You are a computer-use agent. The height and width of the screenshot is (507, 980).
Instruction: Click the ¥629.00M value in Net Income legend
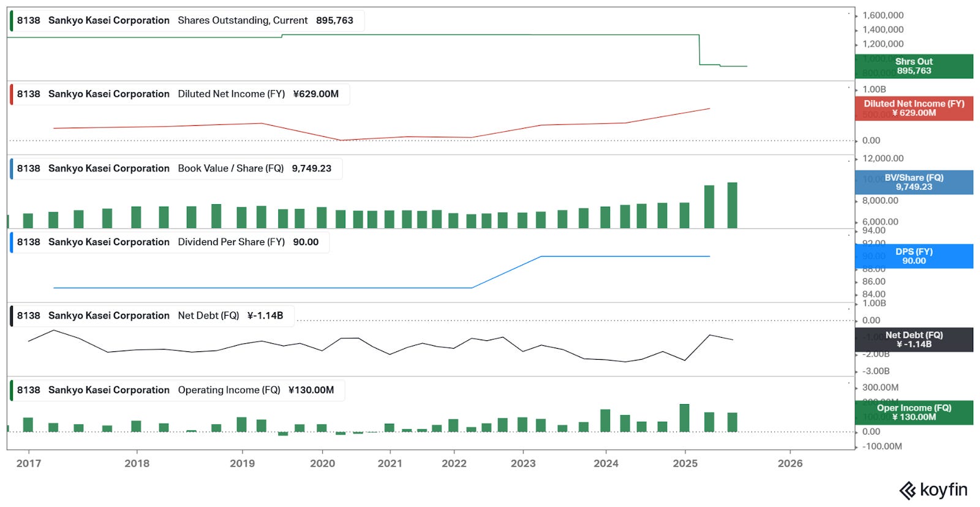pos(316,94)
